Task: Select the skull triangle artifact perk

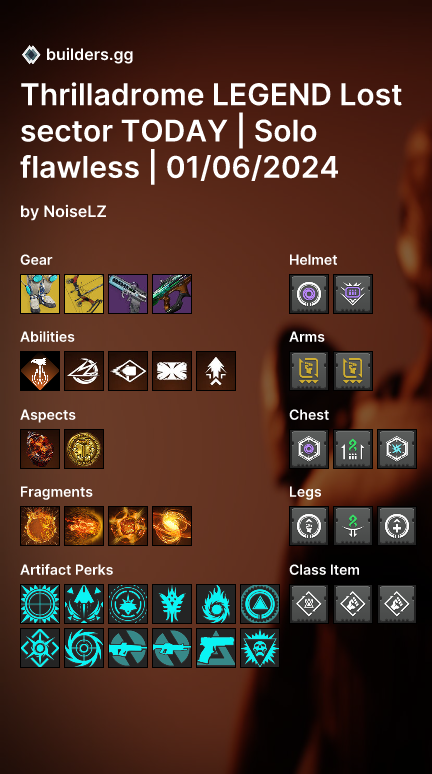Action: tap(260, 648)
